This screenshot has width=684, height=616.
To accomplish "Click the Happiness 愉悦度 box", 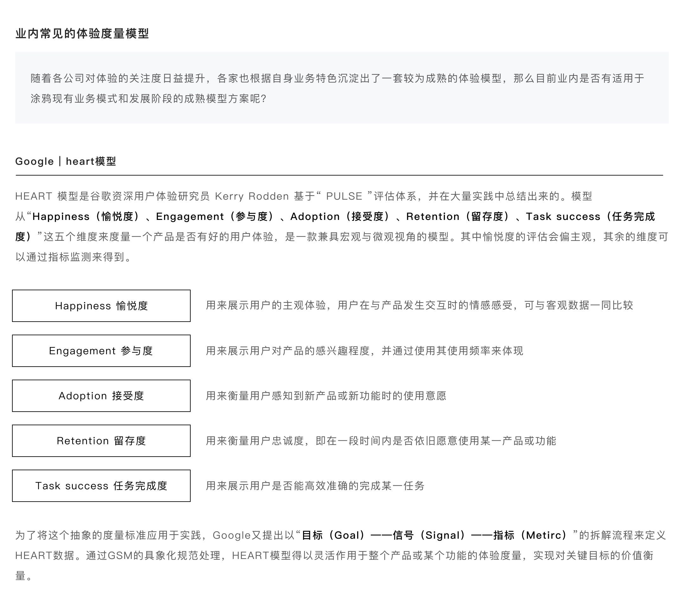I will (x=101, y=306).
